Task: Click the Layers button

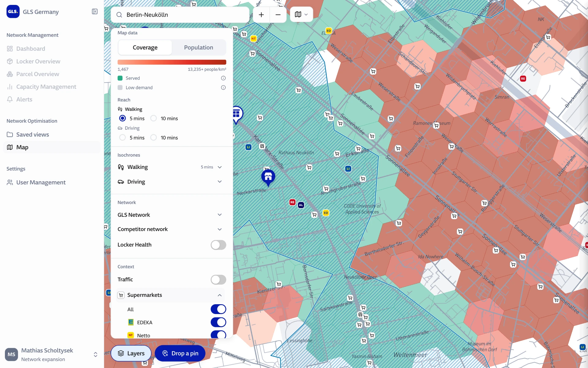Action: (x=131, y=353)
